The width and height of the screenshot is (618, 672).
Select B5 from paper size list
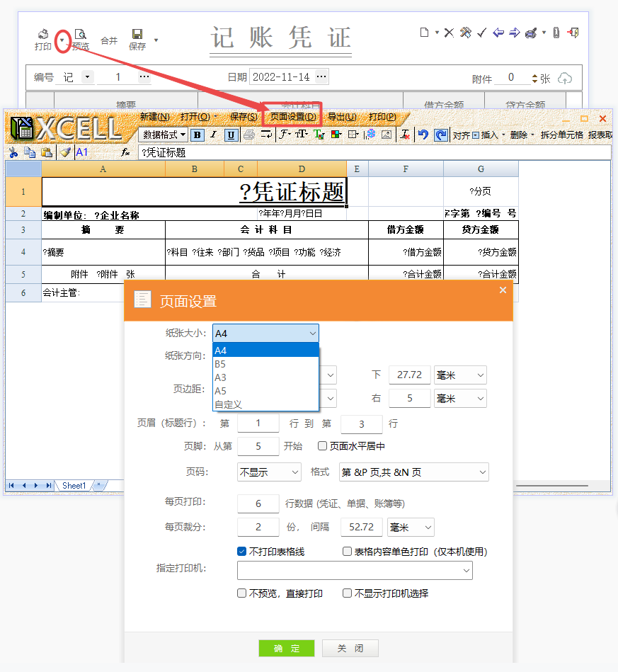(x=220, y=364)
